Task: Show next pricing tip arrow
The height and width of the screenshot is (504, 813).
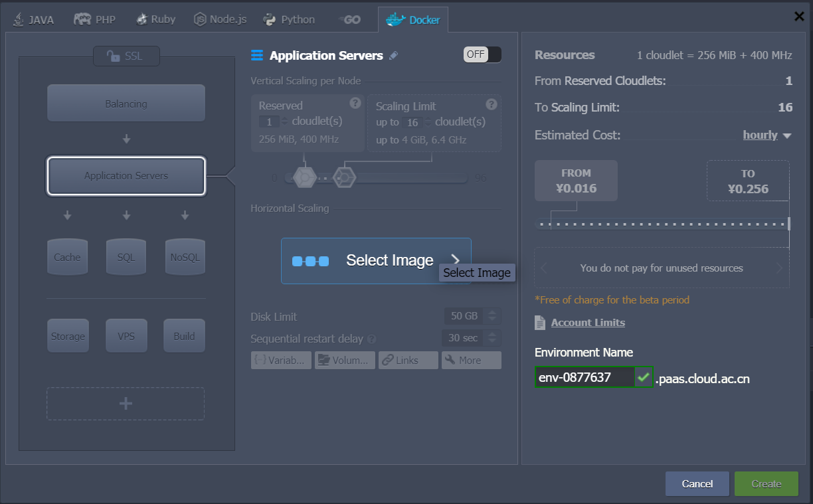Action: point(779,268)
